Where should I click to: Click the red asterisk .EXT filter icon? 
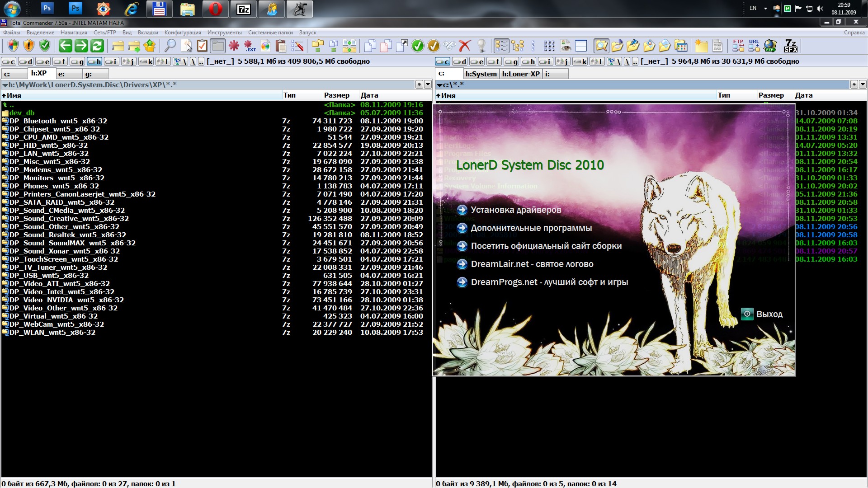tap(250, 46)
